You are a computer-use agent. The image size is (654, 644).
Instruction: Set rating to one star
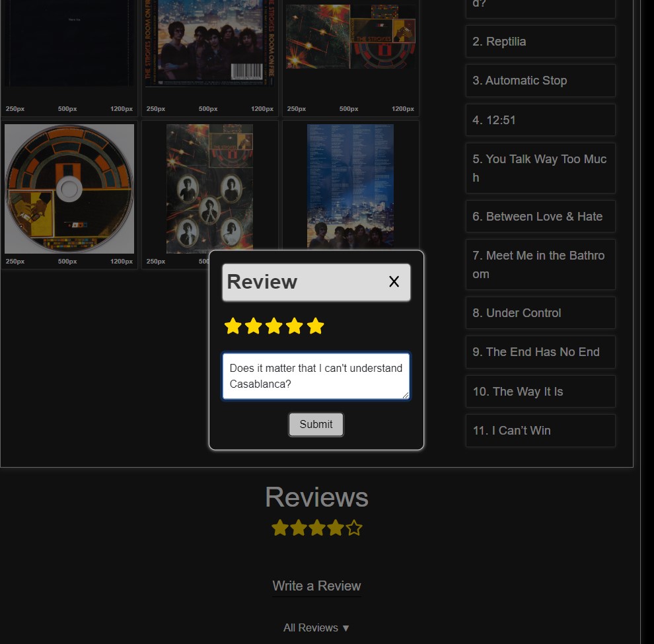(x=233, y=326)
